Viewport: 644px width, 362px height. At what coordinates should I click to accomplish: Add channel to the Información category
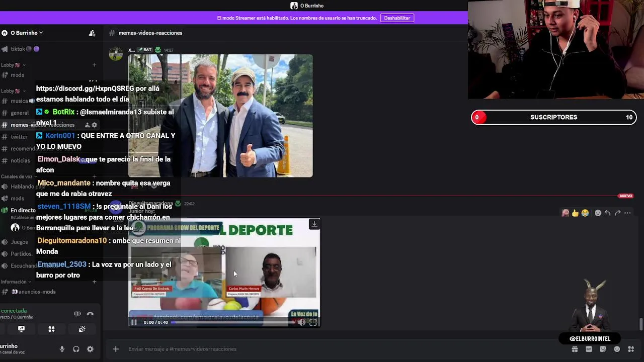pyautogui.click(x=94, y=282)
